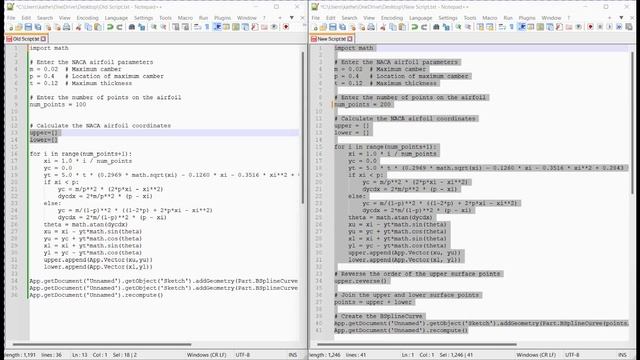The height and width of the screenshot is (360, 640).
Task: Open File menu in Old Script window
Action: [x=11, y=18]
